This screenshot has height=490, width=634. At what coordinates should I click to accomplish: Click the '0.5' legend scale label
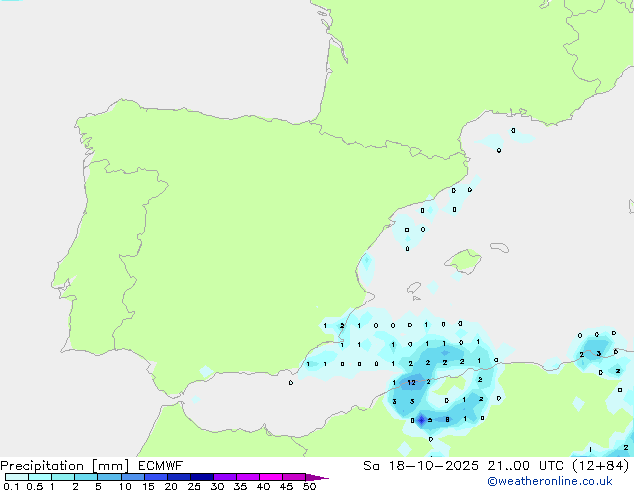click(34, 486)
